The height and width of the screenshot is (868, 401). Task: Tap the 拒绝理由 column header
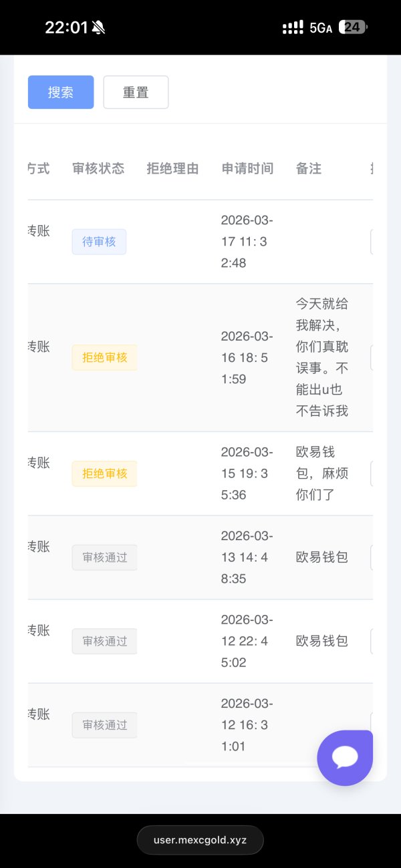(x=172, y=169)
